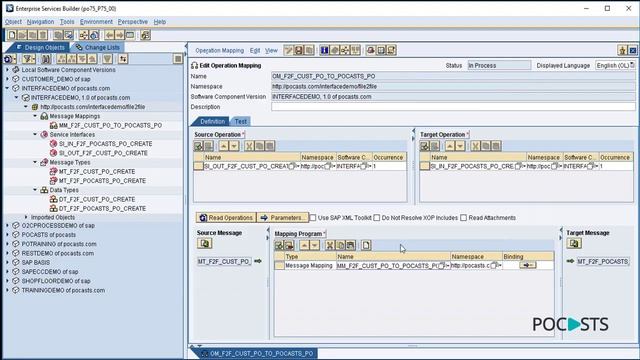Move Source Operation row down
Screen dimensions: 640x360
click(234, 146)
